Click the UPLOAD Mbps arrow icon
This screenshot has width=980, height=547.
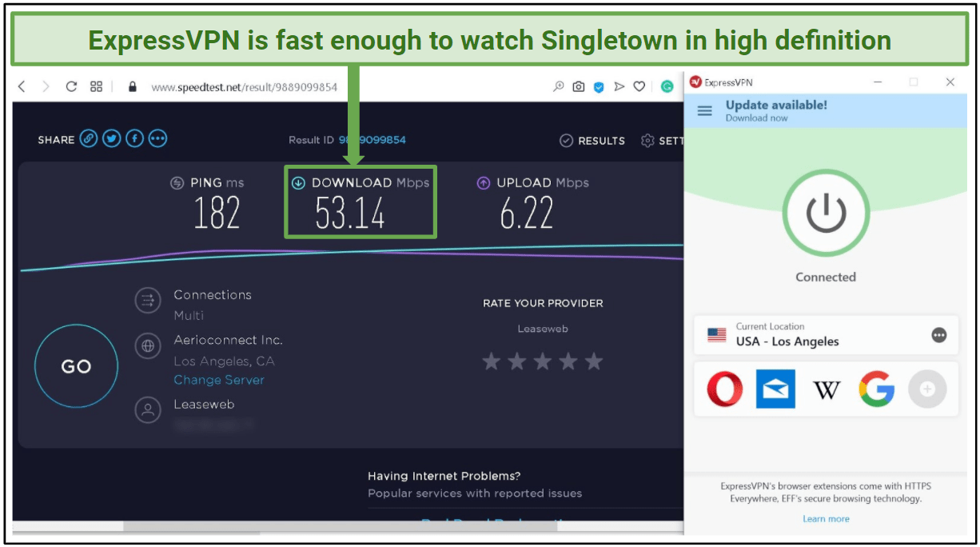(483, 183)
